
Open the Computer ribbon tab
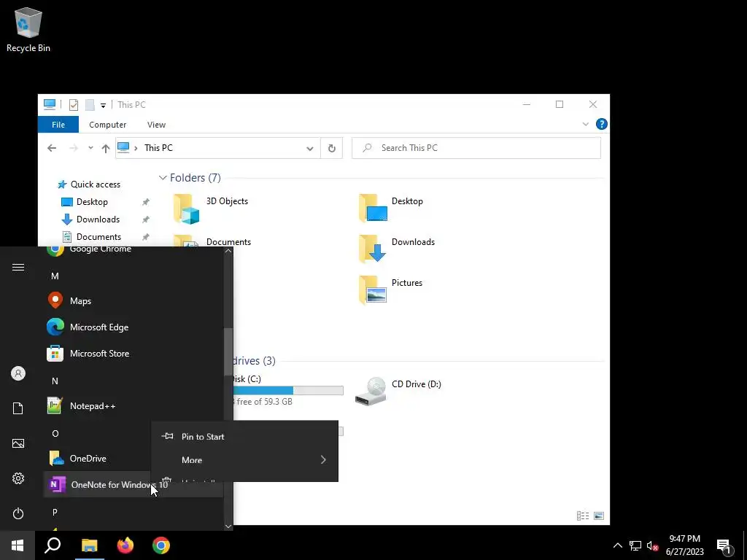tap(108, 125)
